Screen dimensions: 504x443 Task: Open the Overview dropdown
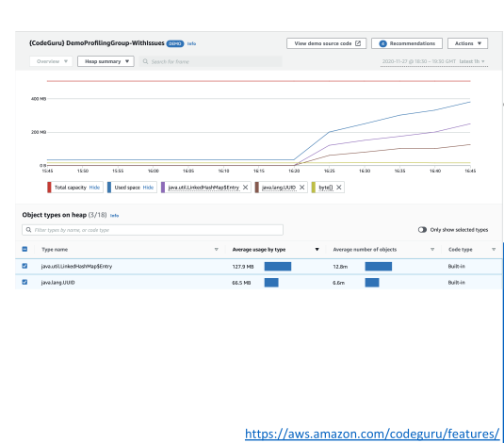[x=51, y=61]
